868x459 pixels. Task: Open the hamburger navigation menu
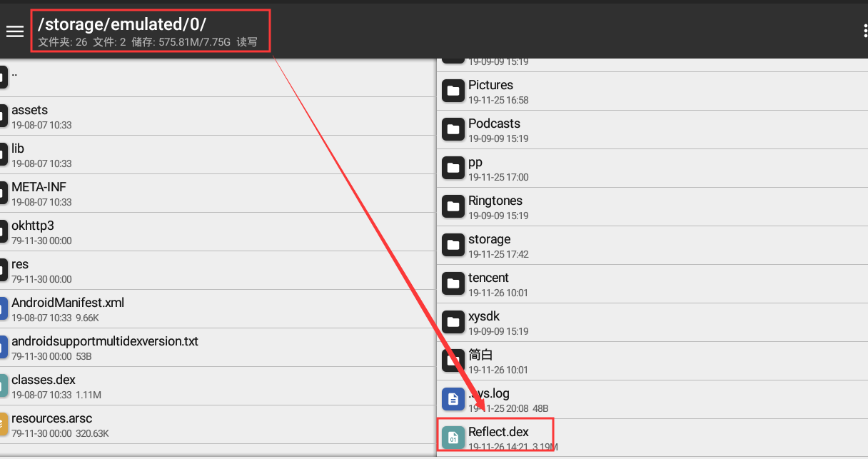point(15,31)
